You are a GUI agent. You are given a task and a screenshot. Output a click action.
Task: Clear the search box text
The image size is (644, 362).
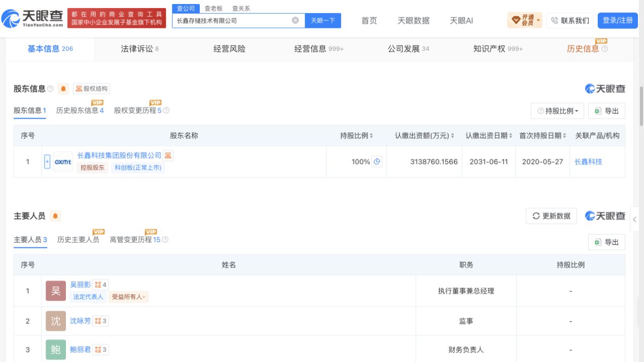[295, 21]
